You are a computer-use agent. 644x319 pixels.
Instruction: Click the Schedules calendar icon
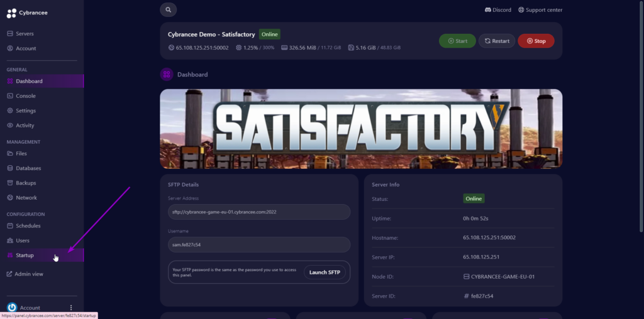click(x=10, y=226)
